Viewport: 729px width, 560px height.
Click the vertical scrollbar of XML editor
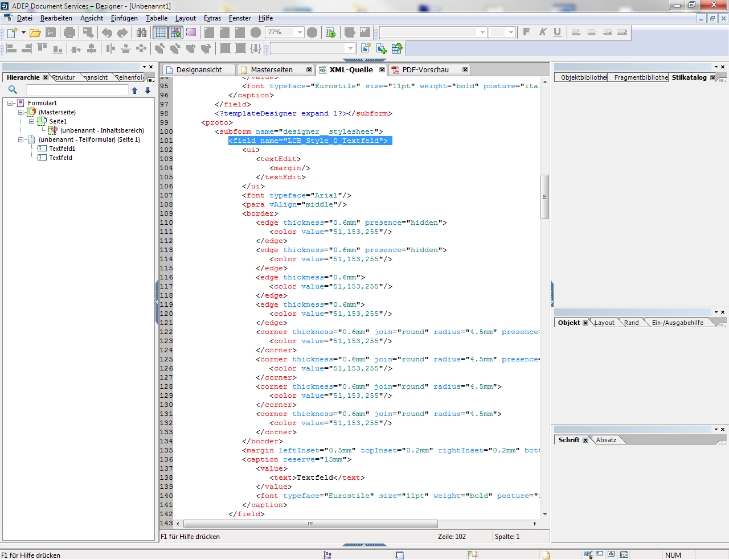[544, 196]
